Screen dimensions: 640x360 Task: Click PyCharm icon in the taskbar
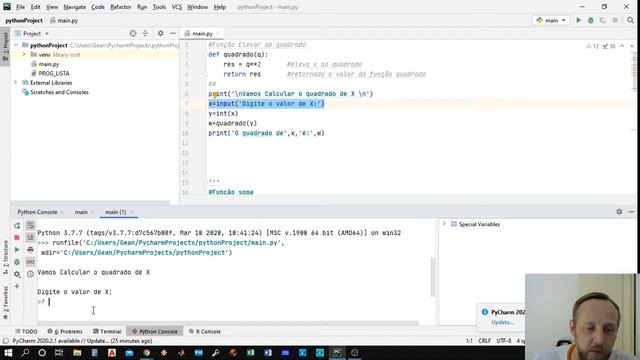pos(337,353)
